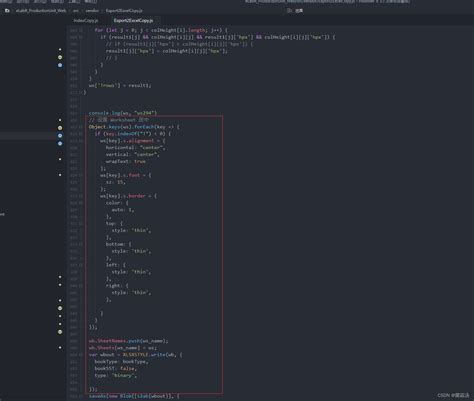
Task: Click blue outline marker beside key.indexOf line
Action: pos(60,136)
